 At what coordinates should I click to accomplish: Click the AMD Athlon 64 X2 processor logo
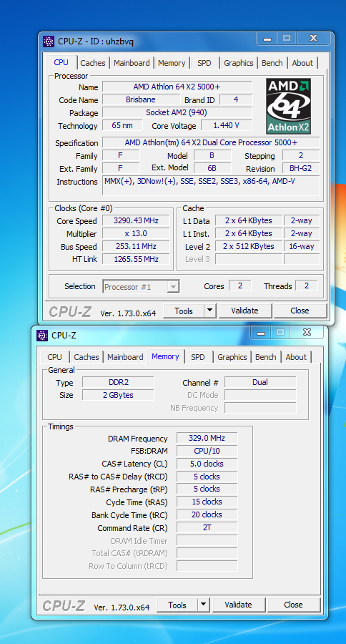289,107
